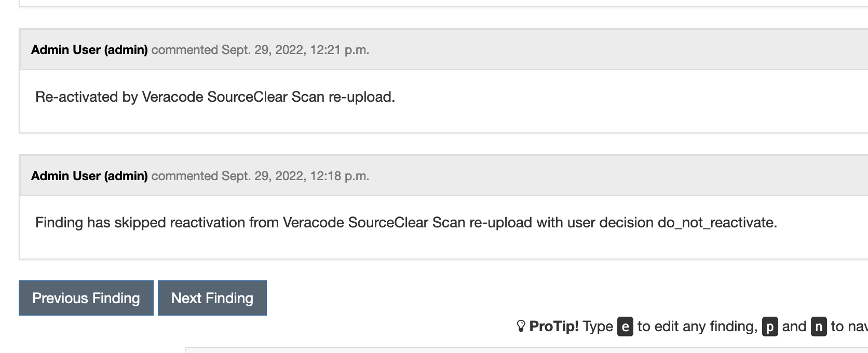The width and height of the screenshot is (868, 353).
Task: Open the Next Finding
Action: click(212, 298)
